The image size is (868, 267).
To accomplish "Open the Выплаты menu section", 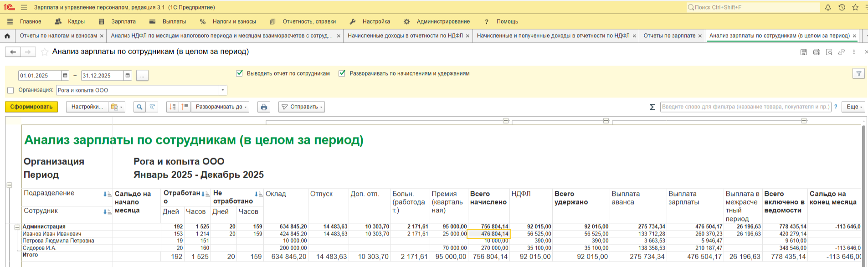I will coord(168,21).
